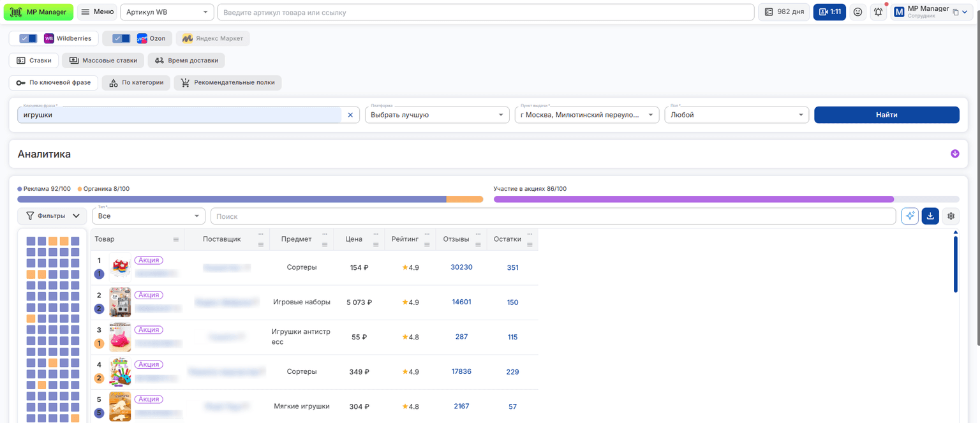This screenshot has width=980, height=423.
Task: Open table settings gear icon
Action: (x=951, y=216)
